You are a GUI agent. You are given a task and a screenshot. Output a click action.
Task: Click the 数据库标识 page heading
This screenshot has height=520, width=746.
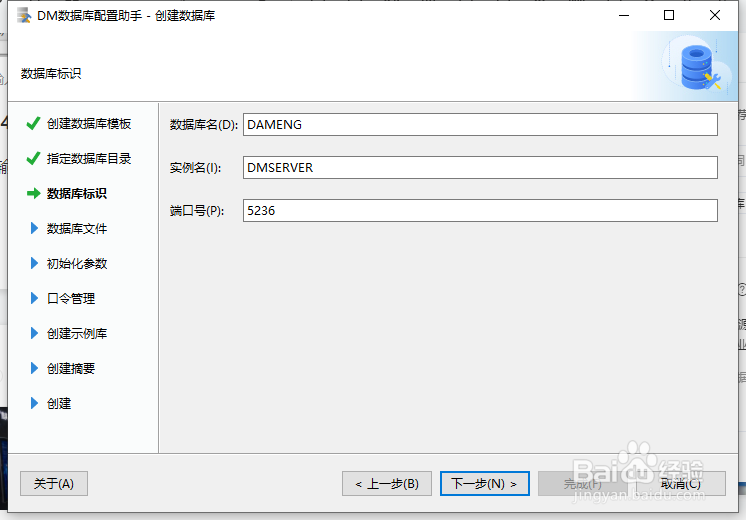51,74
